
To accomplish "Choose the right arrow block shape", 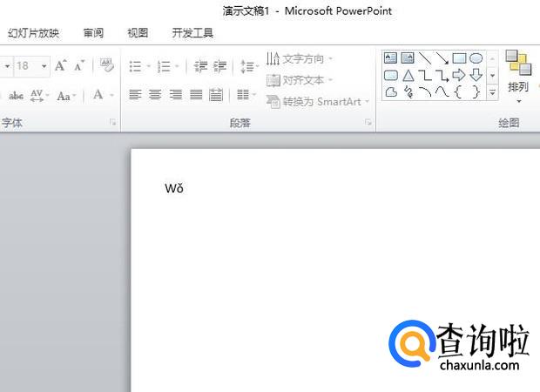I will [459, 75].
